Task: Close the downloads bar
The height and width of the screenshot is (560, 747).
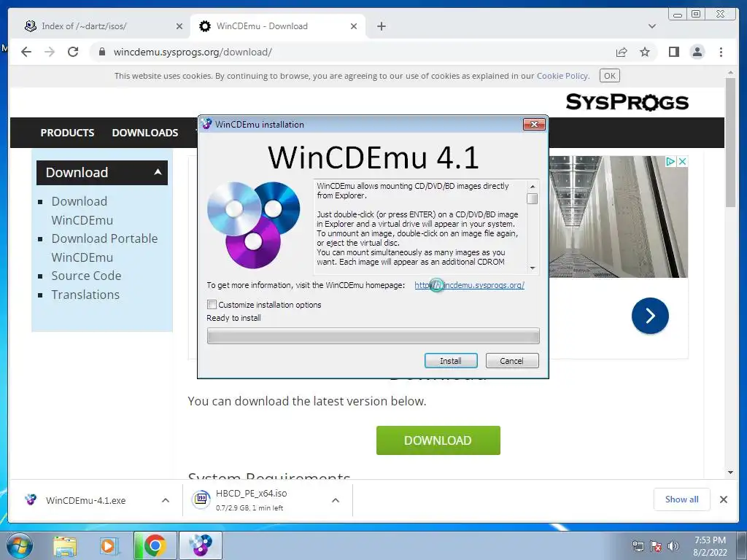Action: (x=723, y=499)
